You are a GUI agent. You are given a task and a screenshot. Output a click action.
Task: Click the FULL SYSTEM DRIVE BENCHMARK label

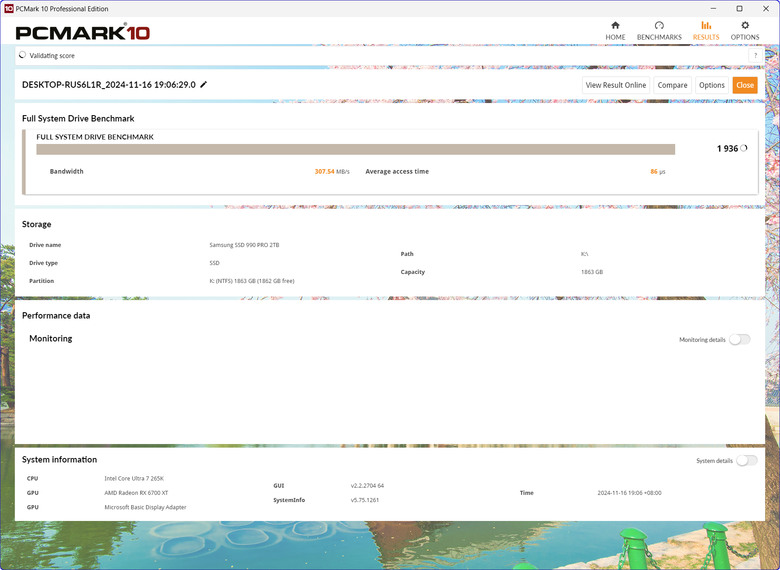tap(95, 137)
